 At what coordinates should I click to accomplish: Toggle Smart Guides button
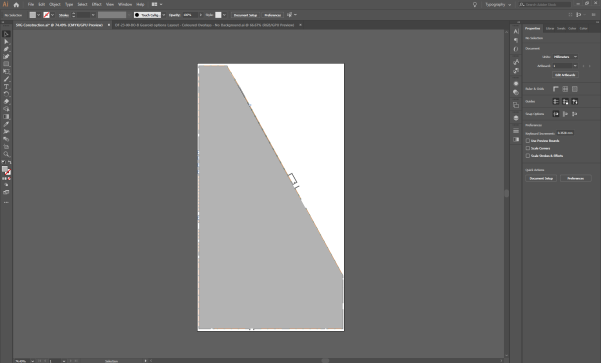[x=575, y=102]
